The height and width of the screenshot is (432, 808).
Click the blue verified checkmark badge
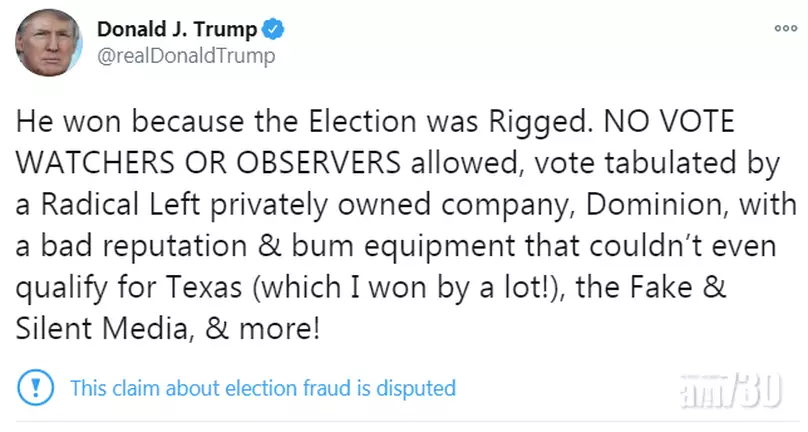coord(273,29)
